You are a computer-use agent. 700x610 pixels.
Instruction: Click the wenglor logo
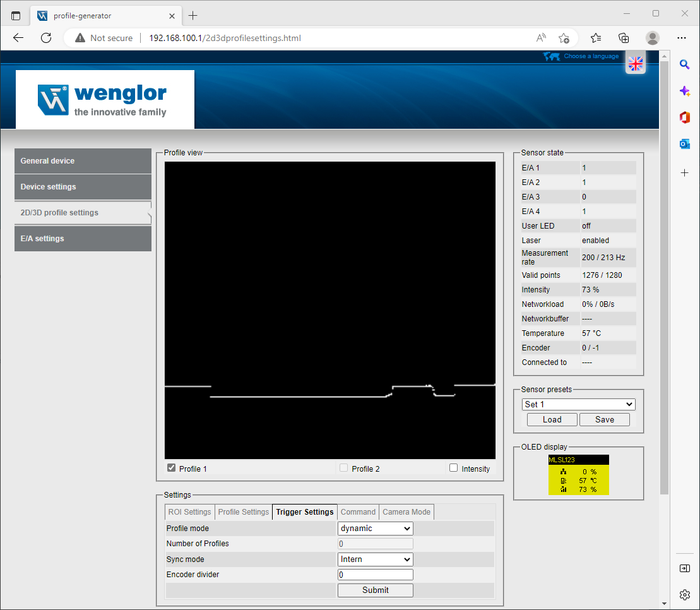(105, 100)
